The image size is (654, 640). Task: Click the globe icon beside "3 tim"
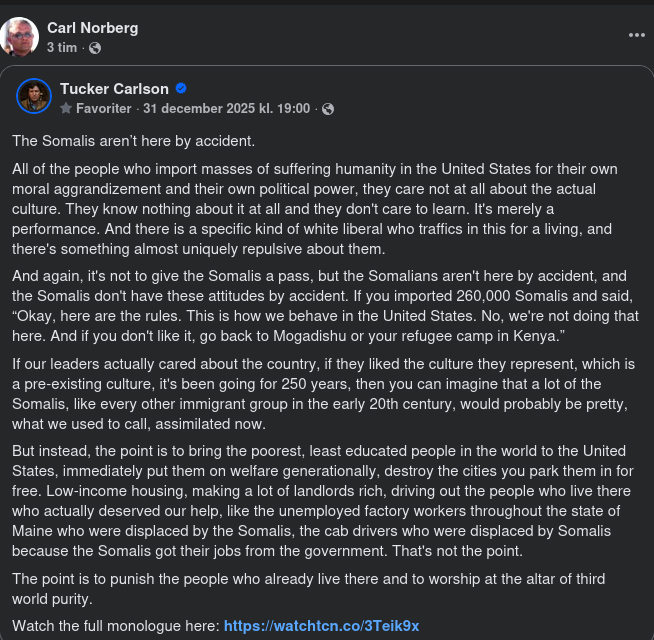click(x=95, y=47)
